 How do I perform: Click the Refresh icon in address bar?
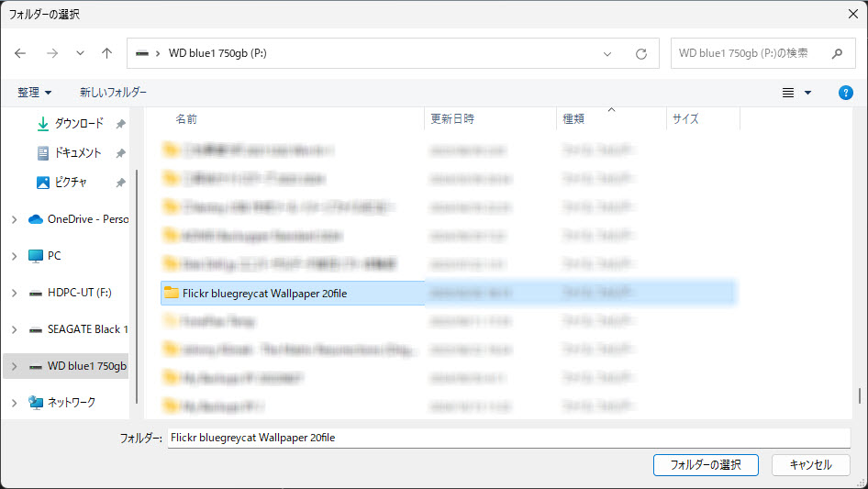[641, 54]
